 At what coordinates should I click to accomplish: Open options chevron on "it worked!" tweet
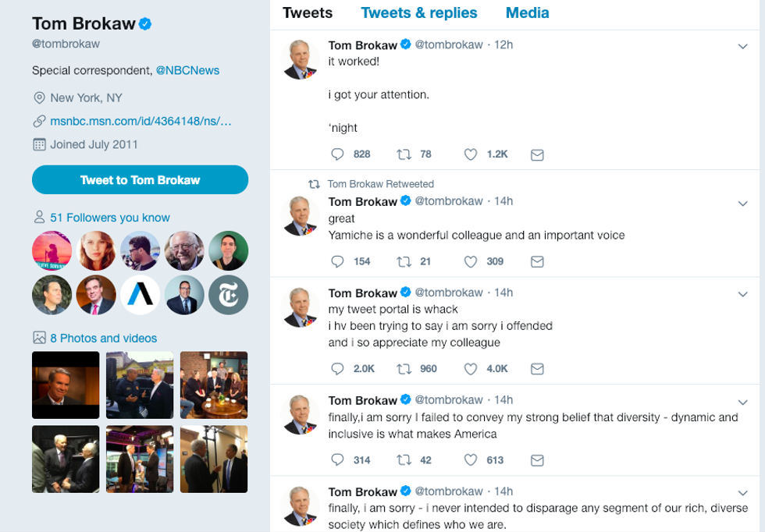(x=742, y=47)
